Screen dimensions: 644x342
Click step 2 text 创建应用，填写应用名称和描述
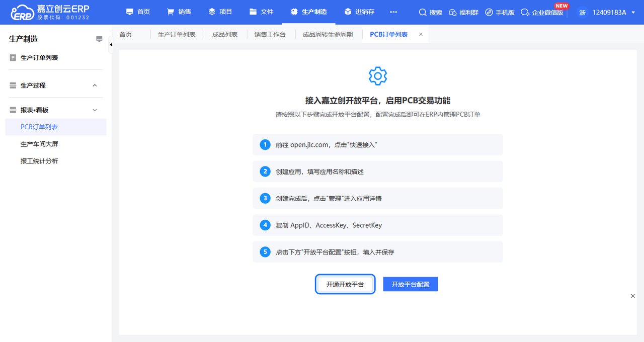(x=319, y=172)
